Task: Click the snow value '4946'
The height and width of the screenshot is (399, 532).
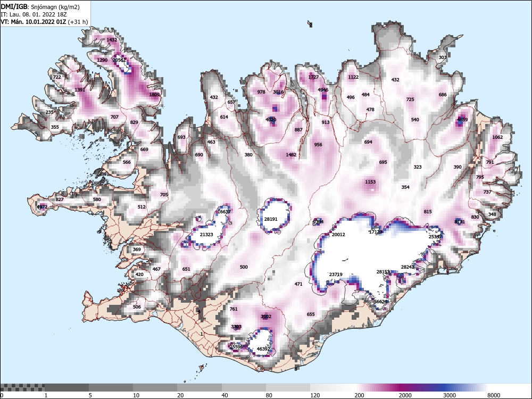Action: click(x=323, y=90)
